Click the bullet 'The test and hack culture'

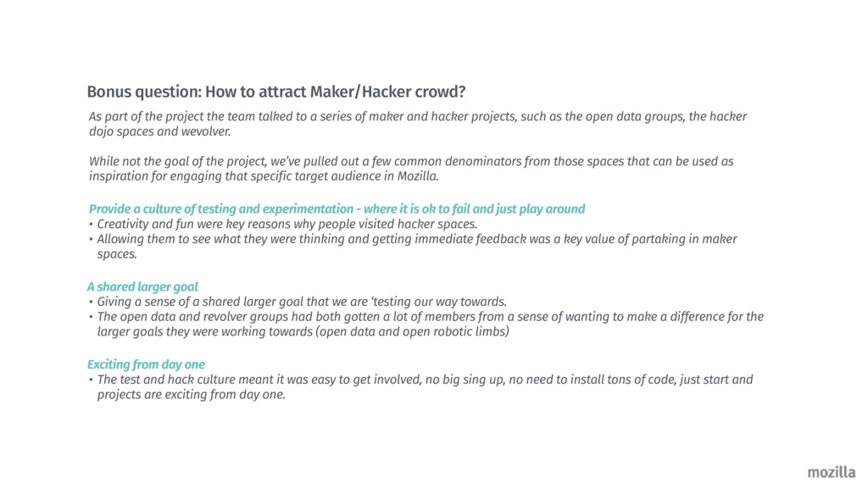click(x=420, y=386)
